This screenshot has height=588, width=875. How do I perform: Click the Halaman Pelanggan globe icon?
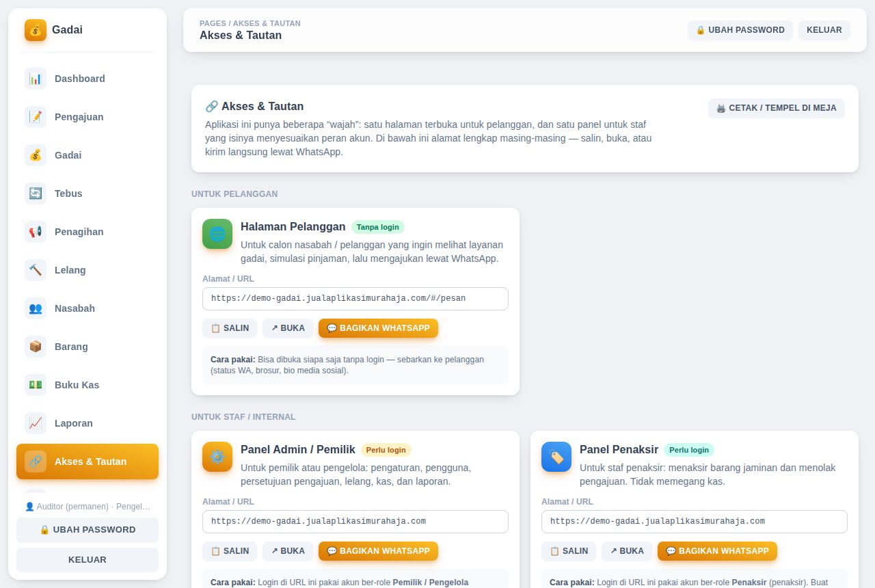tap(217, 234)
